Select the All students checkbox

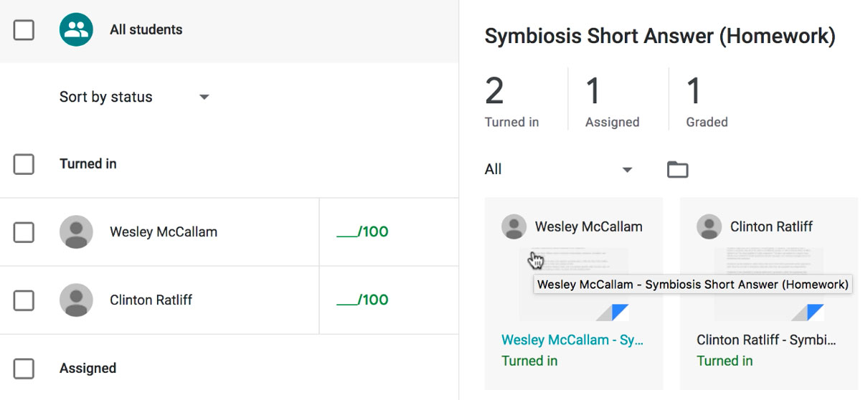(x=24, y=29)
